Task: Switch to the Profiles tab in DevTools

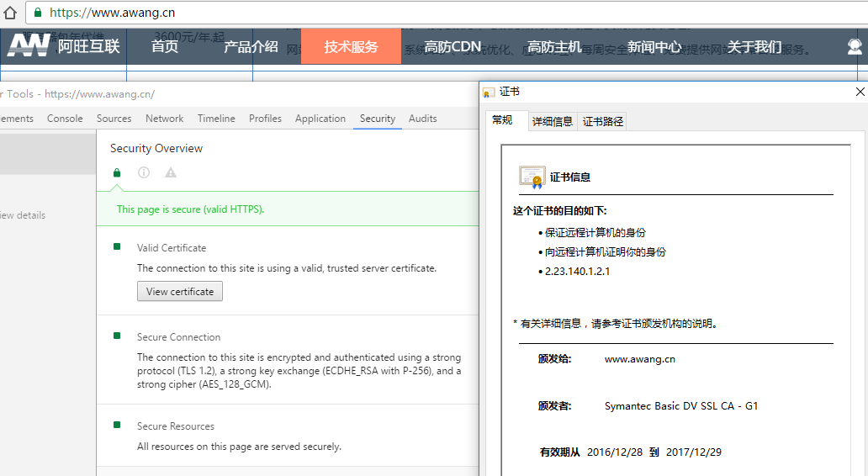Action: pyautogui.click(x=265, y=119)
